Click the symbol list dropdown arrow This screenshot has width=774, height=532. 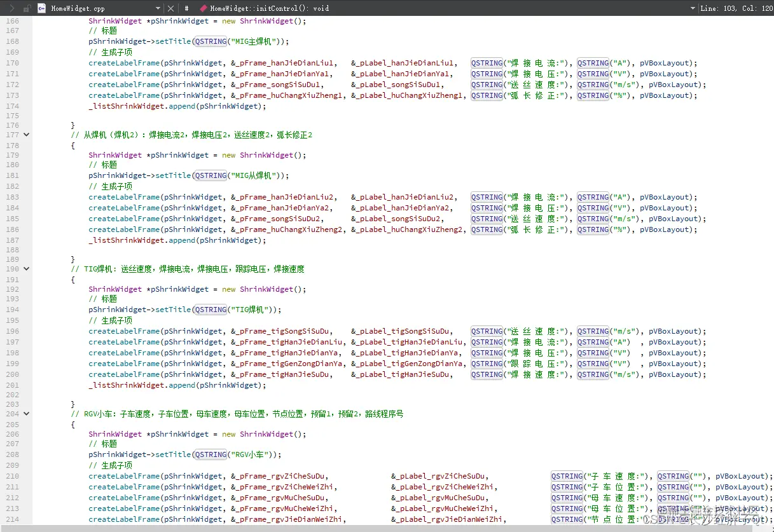693,8
